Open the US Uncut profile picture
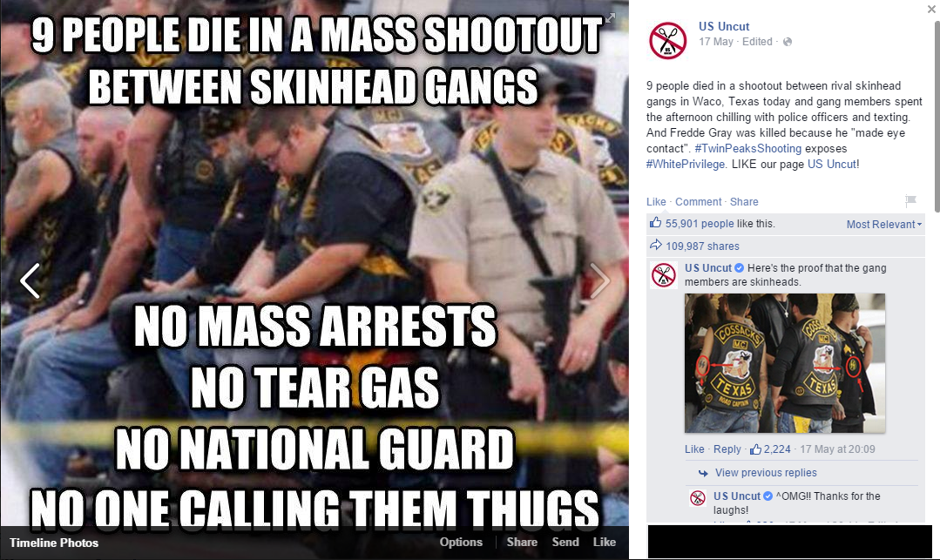 coord(667,40)
